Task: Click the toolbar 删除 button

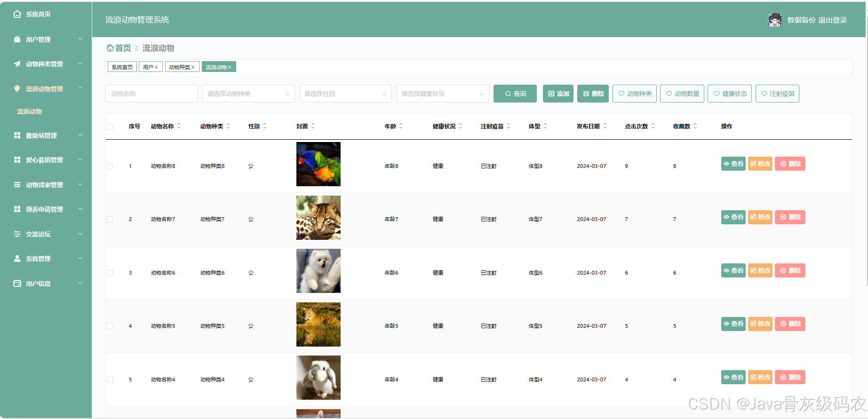Action: tap(593, 94)
